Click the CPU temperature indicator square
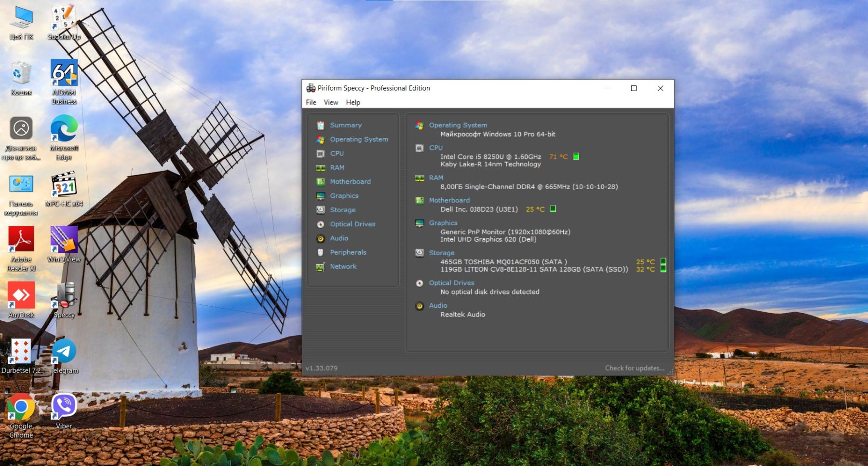 click(576, 156)
